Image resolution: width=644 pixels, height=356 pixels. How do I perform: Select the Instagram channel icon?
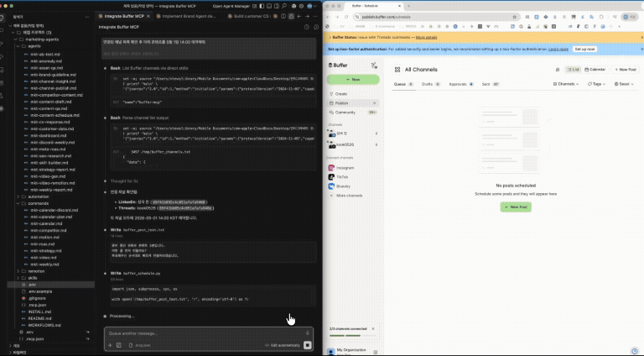point(331,168)
